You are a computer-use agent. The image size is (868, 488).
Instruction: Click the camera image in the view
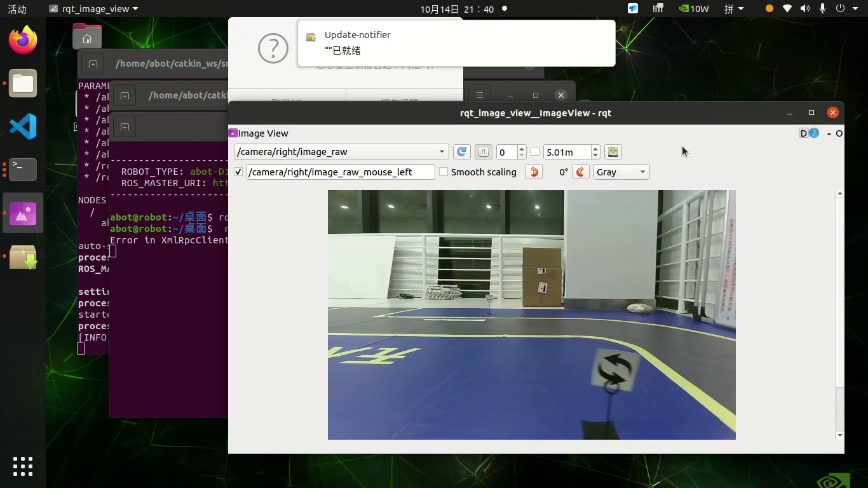532,315
